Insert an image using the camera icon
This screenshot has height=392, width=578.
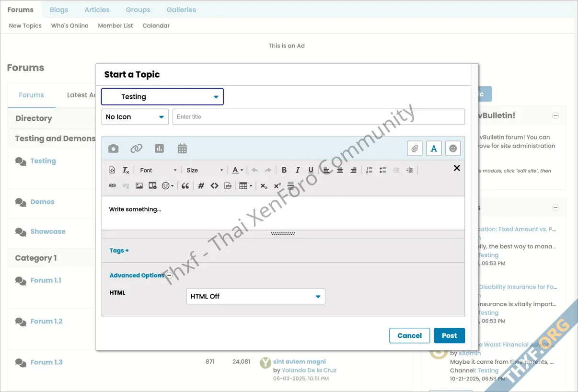(x=113, y=149)
